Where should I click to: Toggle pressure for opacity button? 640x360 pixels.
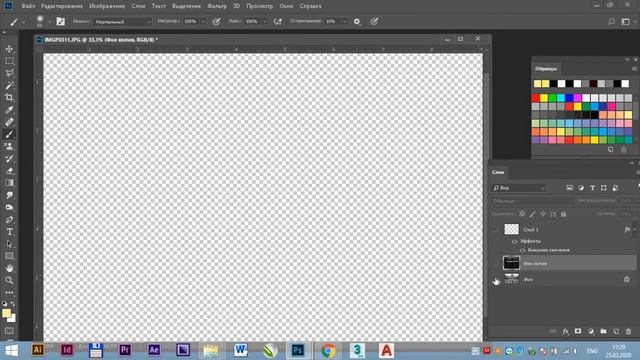click(216, 21)
